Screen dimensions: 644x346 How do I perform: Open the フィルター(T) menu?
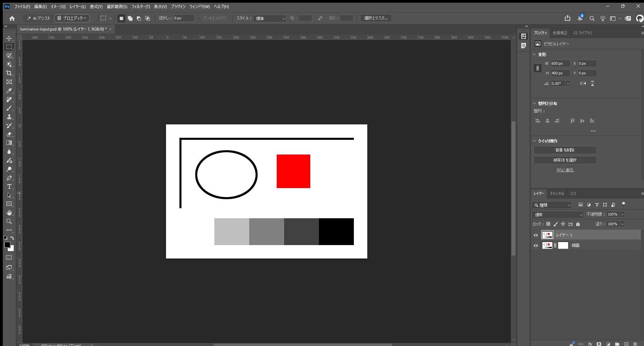point(141,7)
